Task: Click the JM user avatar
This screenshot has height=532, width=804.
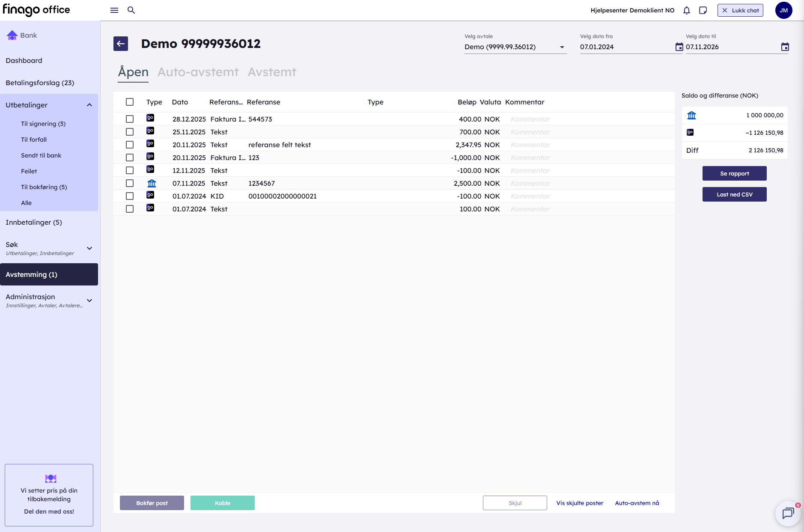Action: 783,10
